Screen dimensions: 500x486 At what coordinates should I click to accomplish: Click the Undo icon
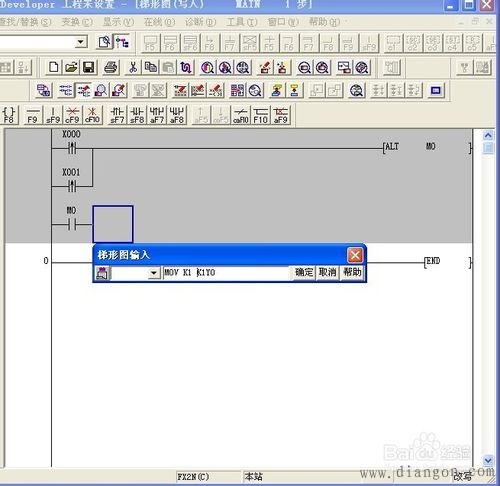pos(186,67)
